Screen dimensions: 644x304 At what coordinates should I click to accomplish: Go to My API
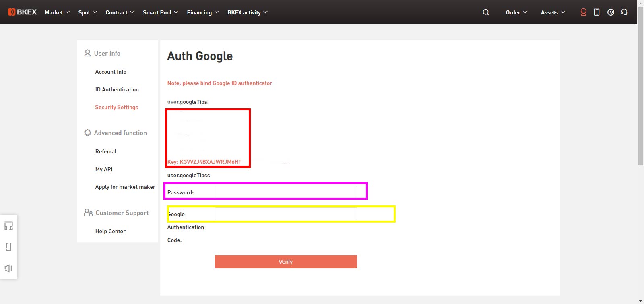tap(104, 169)
